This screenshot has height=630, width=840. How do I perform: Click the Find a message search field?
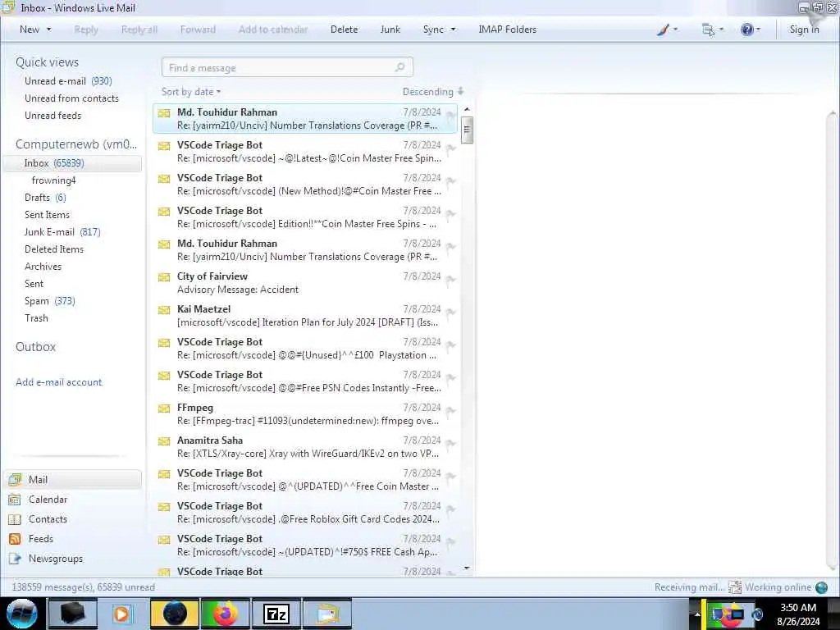tap(287, 67)
